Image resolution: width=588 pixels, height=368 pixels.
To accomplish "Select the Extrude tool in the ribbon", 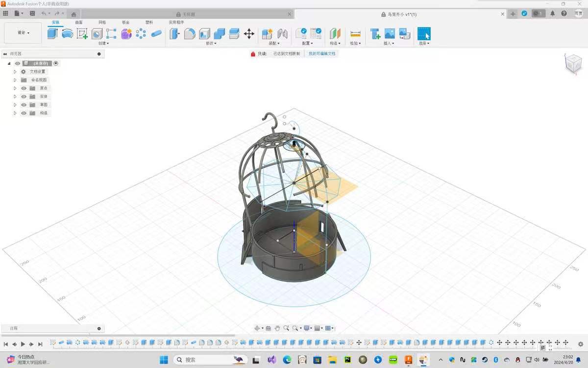I will point(52,33).
